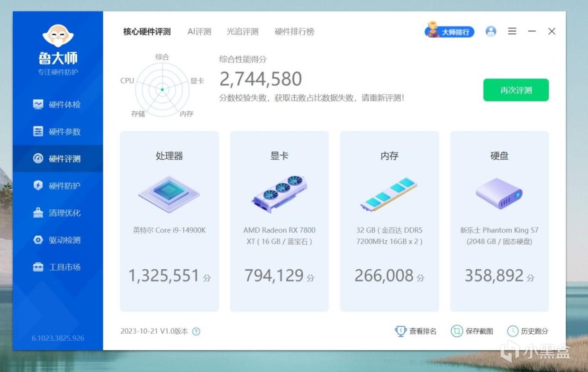This screenshot has height=372, width=588.
Task: Click the 历史跑分 clock icon
Action: [513, 331]
